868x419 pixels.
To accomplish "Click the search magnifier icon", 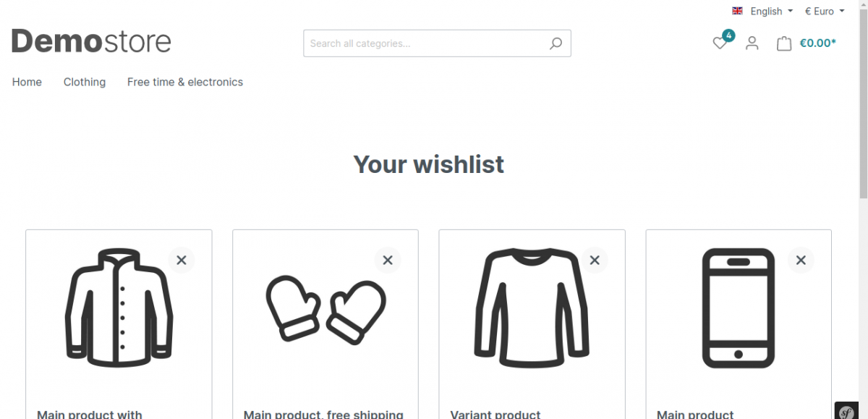I will tap(556, 43).
